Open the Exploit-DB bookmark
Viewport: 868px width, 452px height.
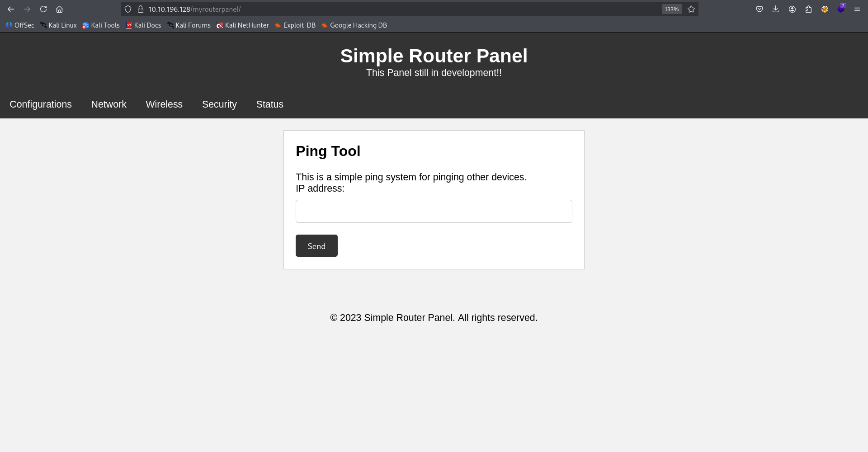pyautogui.click(x=295, y=25)
